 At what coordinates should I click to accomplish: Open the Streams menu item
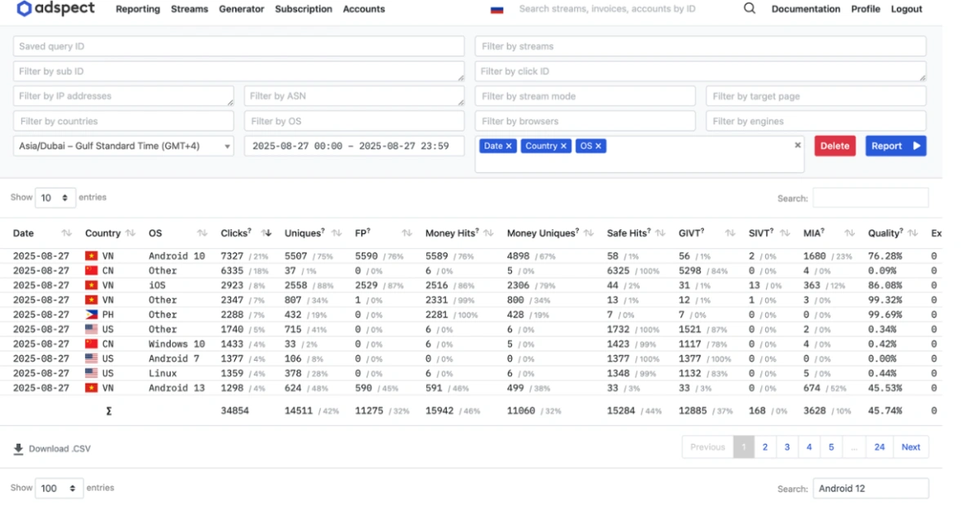point(189,9)
